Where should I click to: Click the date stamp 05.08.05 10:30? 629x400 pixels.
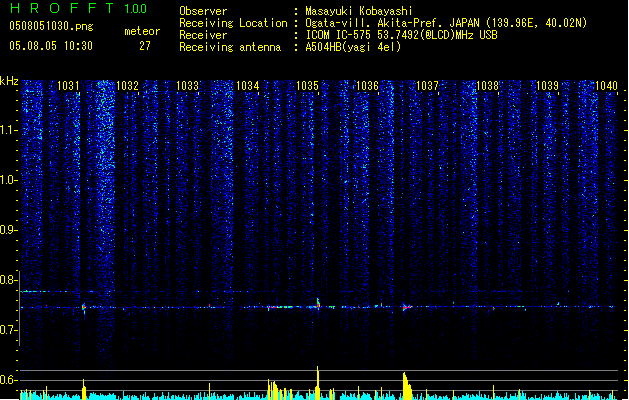tap(51, 46)
